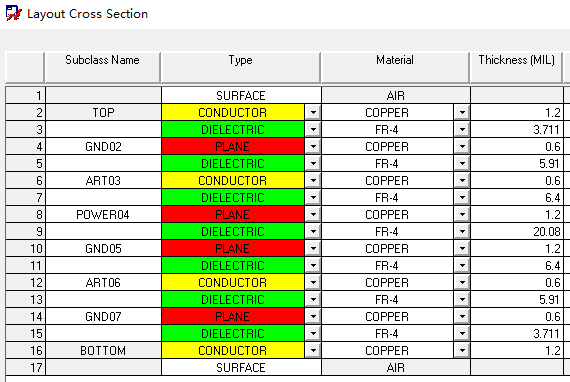The height and width of the screenshot is (382, 570).
Task: Click the Layout Cross Section window icon
Action: click(13, 13)
